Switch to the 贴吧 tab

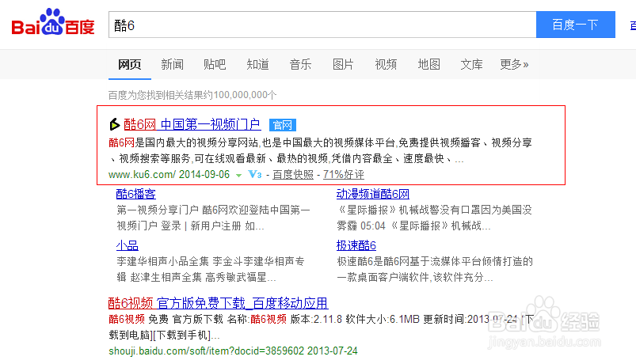[215, 64]
